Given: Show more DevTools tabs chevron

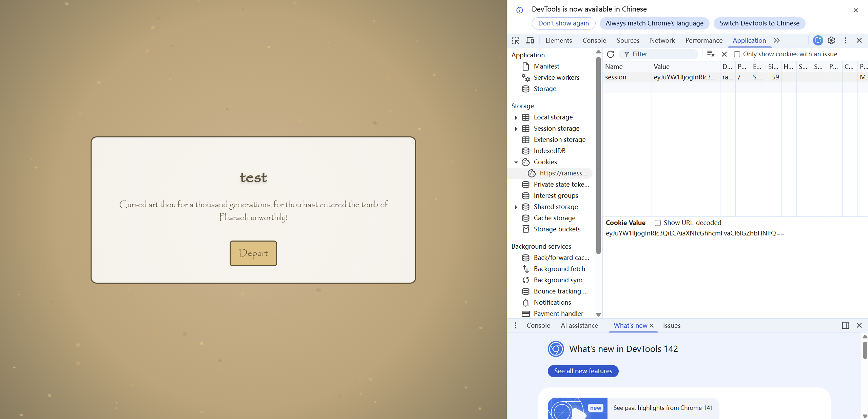Looking at the screenshot, I should coord(777,40).
